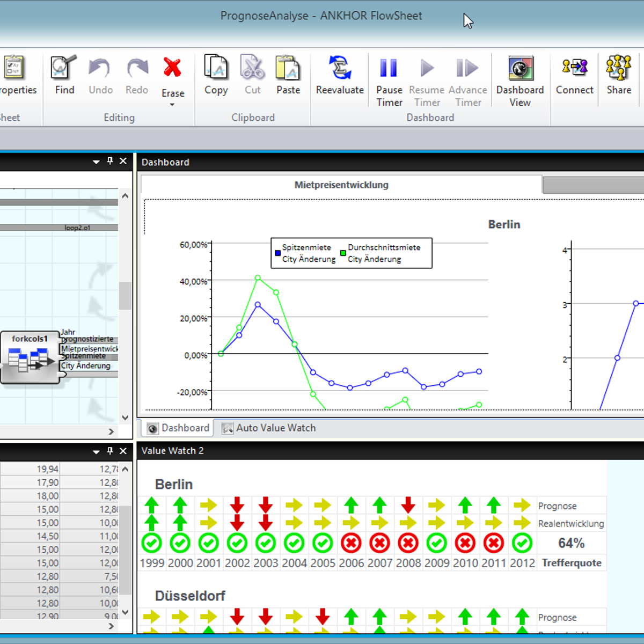
Task: Click the green Durchschnittsmiete legend swatch
Action: point(343,253)
